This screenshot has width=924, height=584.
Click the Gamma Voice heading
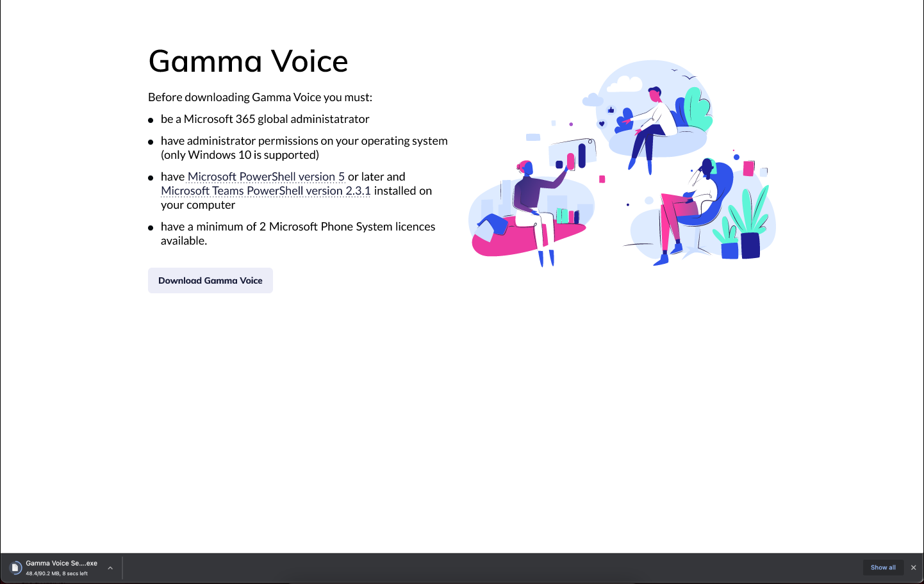click(x=248, y=61)
